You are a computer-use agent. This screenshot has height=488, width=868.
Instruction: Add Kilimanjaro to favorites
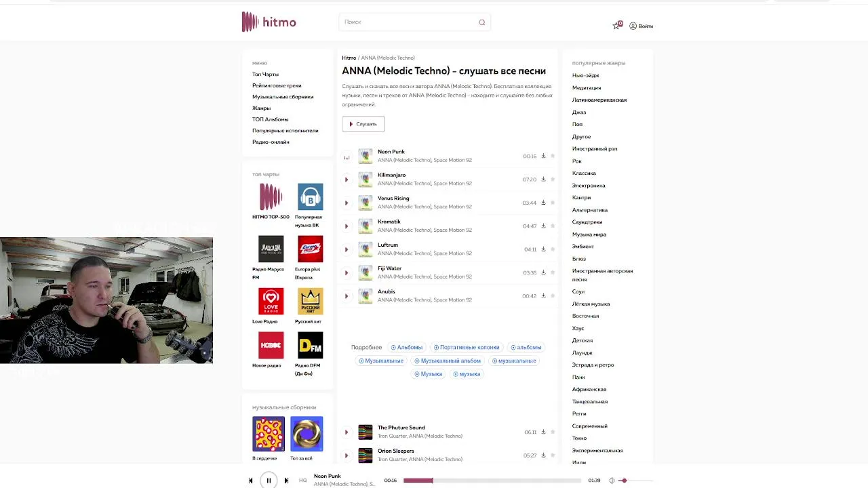click(x=553, y=179)
